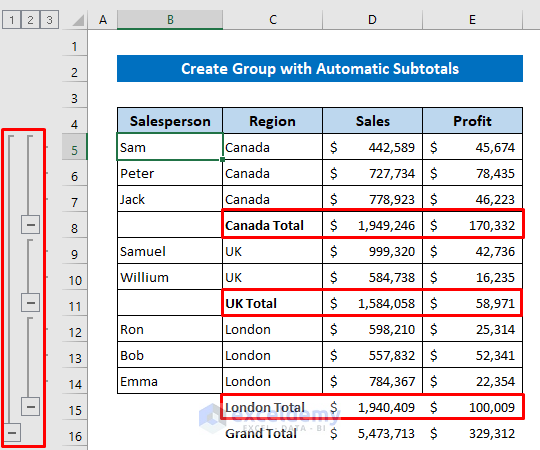Select column E header
The height and width of the screenshot is (450, 540).
pos(472,20)
